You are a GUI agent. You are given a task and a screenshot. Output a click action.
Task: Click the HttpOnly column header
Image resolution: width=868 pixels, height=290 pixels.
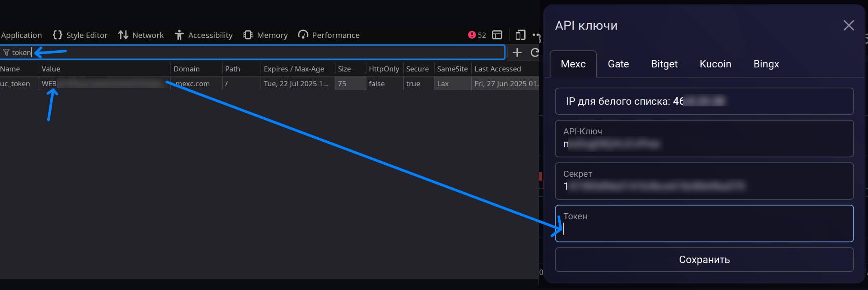tap(384, 69)
